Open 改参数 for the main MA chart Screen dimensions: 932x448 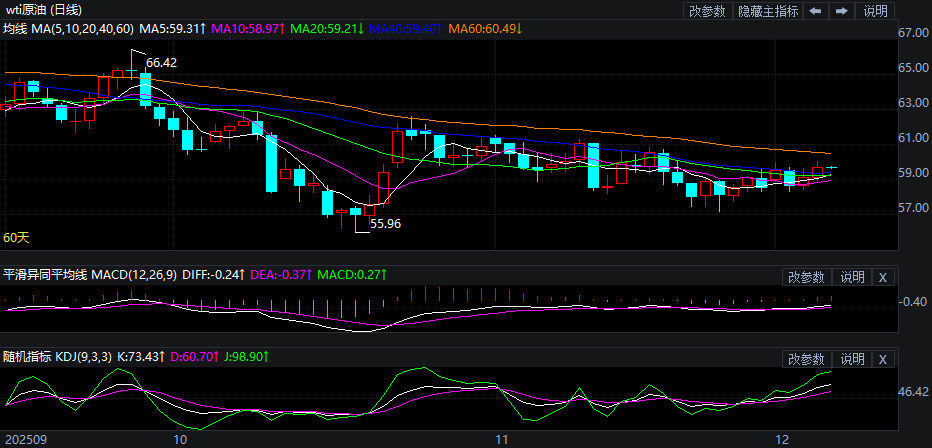click(707, 11)
